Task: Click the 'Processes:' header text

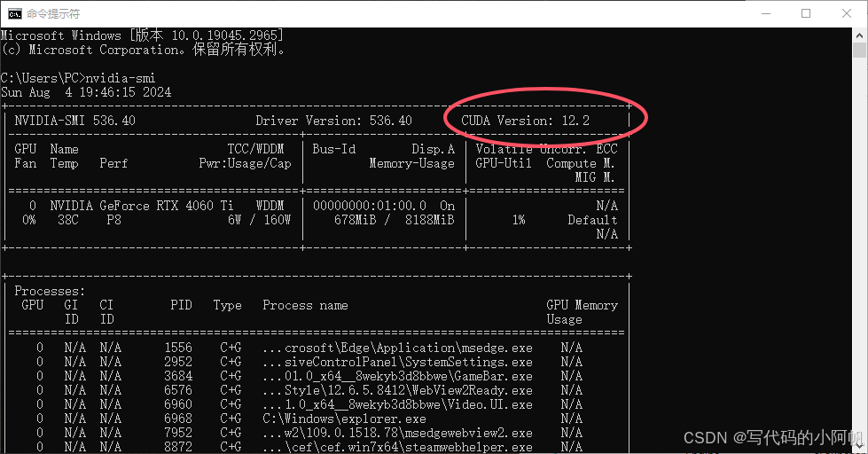Action: coord(50,291)
